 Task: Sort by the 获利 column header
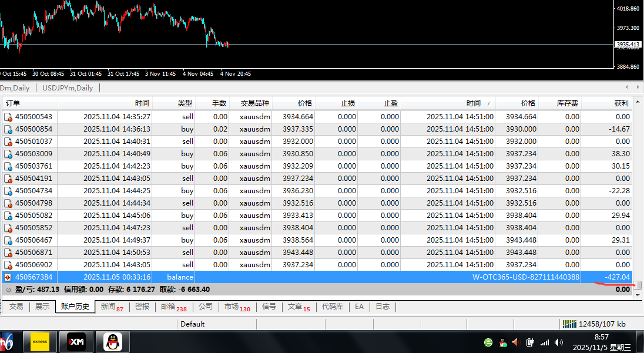pos(621,103)
